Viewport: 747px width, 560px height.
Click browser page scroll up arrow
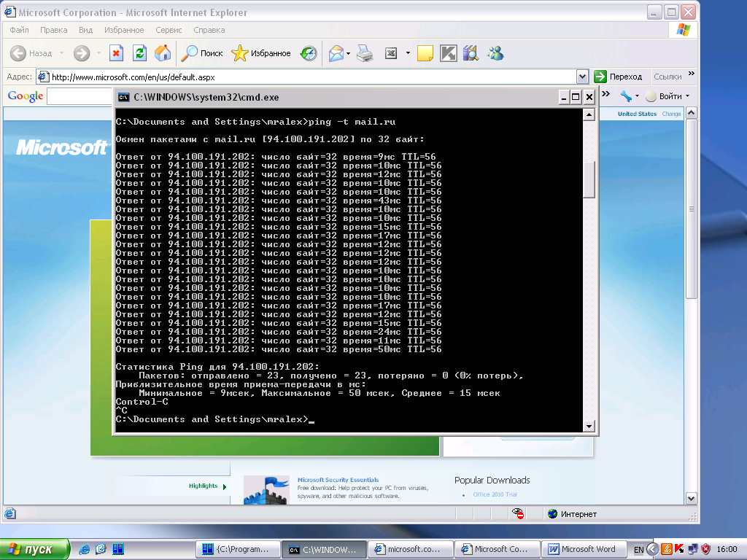tap(692, 113)
